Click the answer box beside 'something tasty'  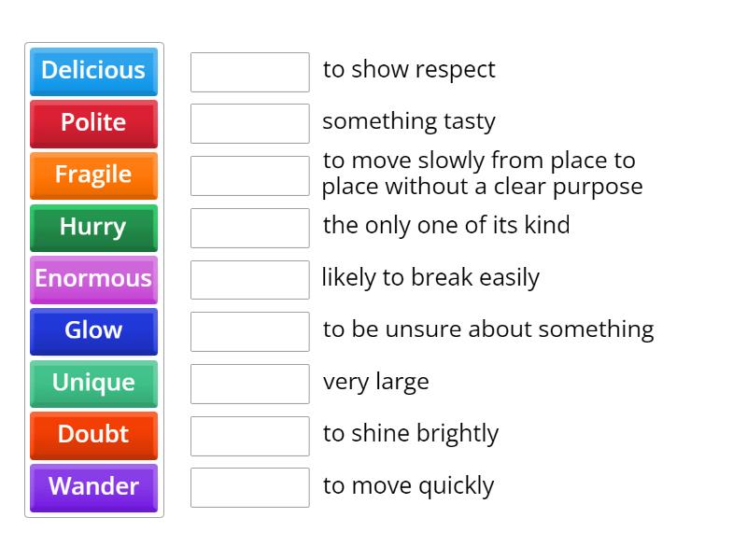(x=249, y=123)
